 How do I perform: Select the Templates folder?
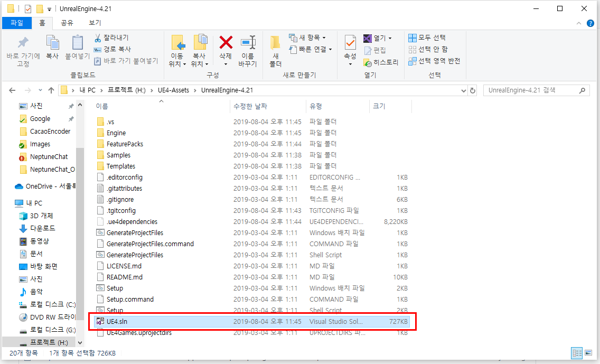(x=116, y=166)
